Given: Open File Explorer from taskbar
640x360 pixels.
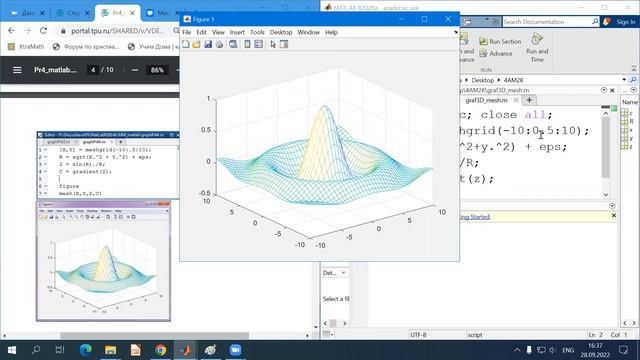Looking at the screenshot, I should [x=110, y=350].
